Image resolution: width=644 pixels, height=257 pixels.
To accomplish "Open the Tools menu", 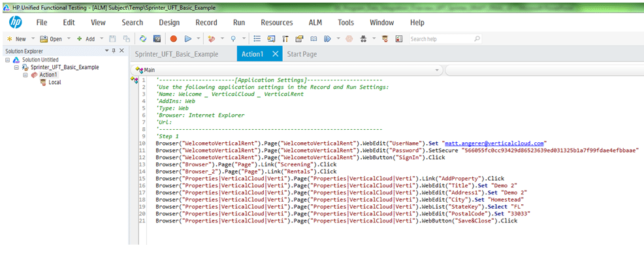I will (346, 23).
